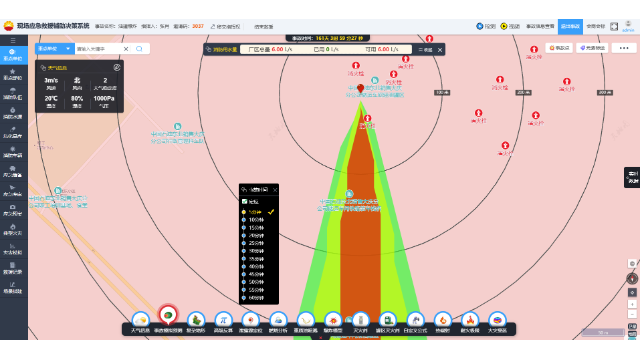
Task: Zoom out the map with minus button
Action: point(632,314)
